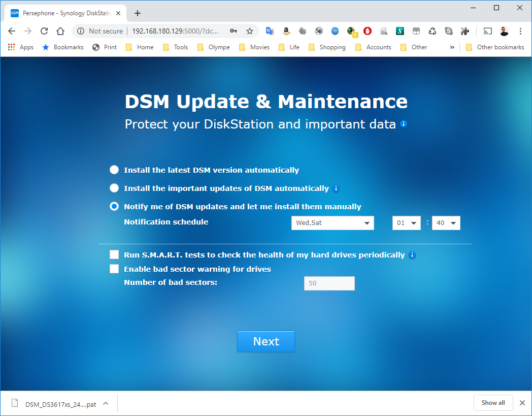Click the browser forward arrow

pyautogui.click(x=28, y=31)
